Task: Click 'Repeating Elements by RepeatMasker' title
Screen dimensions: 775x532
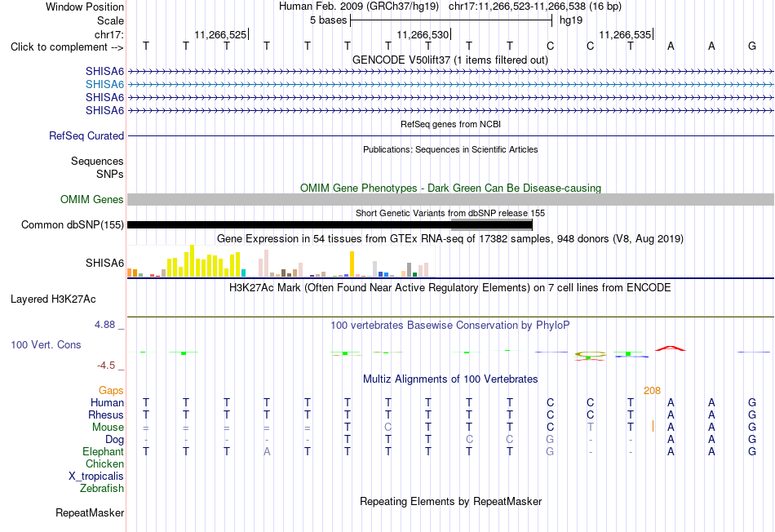Action: [x=450, y=501]
